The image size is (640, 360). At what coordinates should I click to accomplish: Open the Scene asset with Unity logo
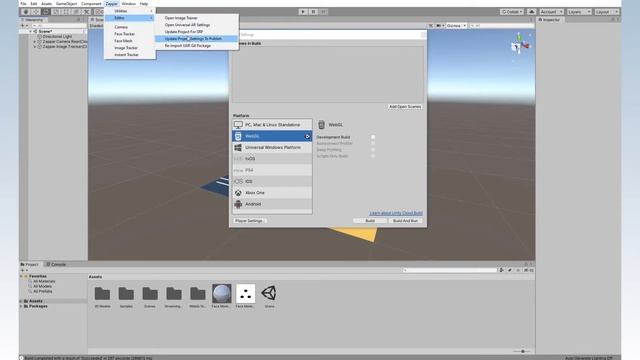269,293
